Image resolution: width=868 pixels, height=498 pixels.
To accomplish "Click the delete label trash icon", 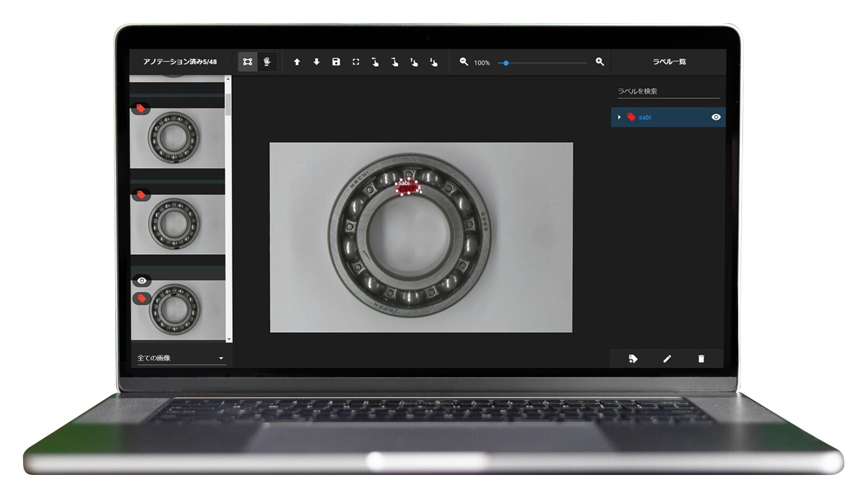I will [x=701, y=359].
